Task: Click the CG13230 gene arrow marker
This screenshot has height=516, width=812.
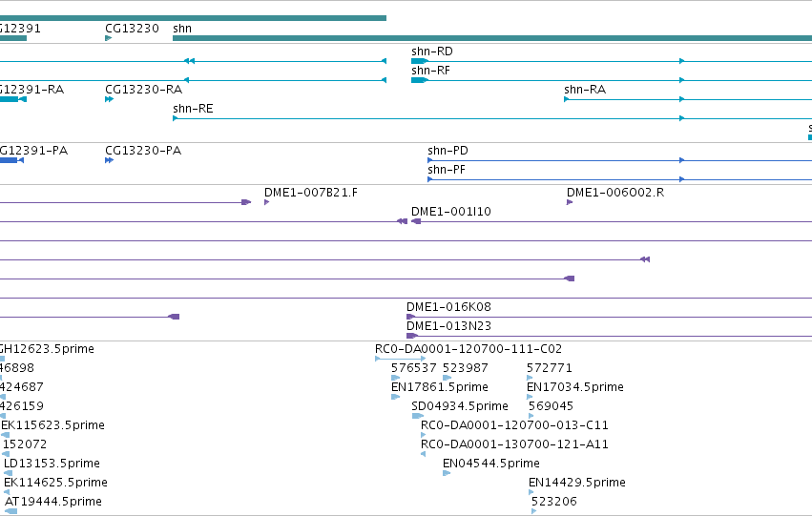Action: tap(108, 38)
